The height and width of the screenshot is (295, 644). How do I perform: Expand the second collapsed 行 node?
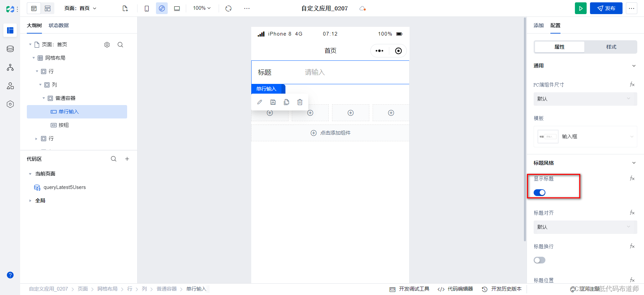36,139
